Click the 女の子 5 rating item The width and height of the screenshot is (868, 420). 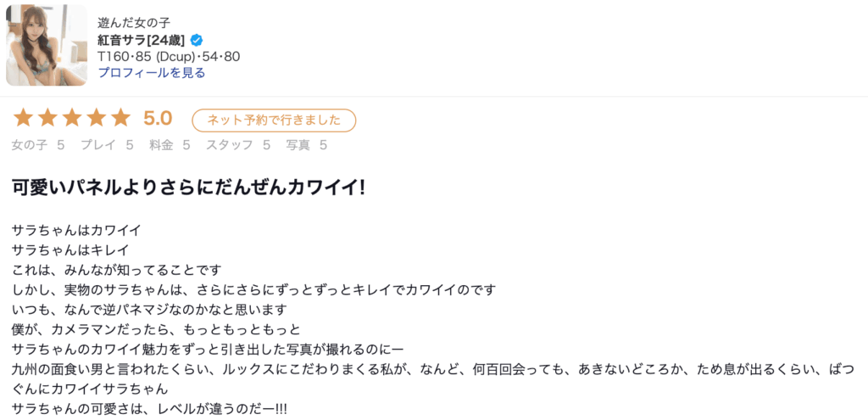click(x=38, y=145)
